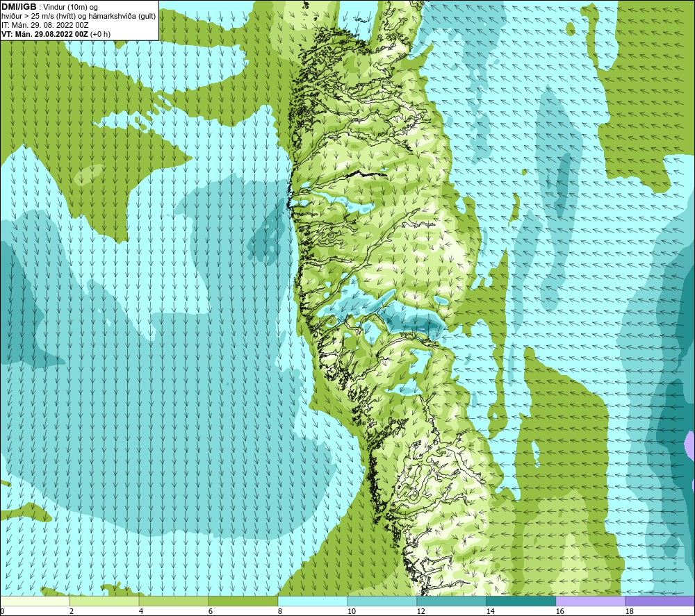Click the light cyan 8–10 m/s legend swatch
Screen dimensions: 695x616
[313, 601]
